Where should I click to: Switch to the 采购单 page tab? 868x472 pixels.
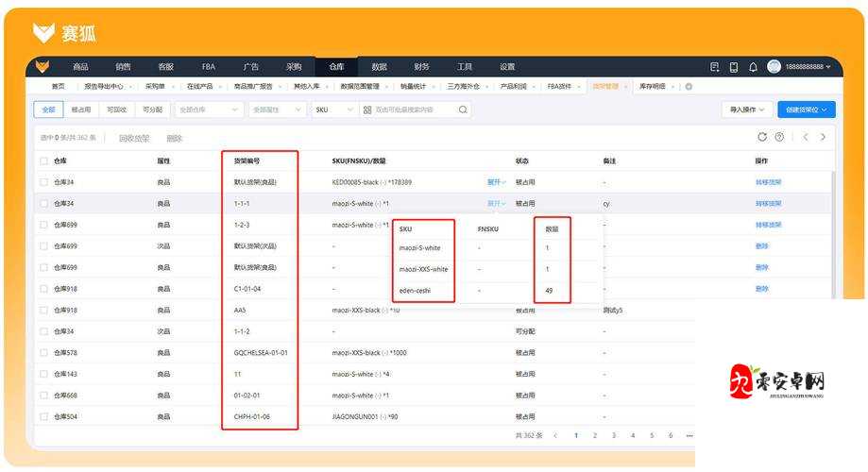[x=155, y=86]
